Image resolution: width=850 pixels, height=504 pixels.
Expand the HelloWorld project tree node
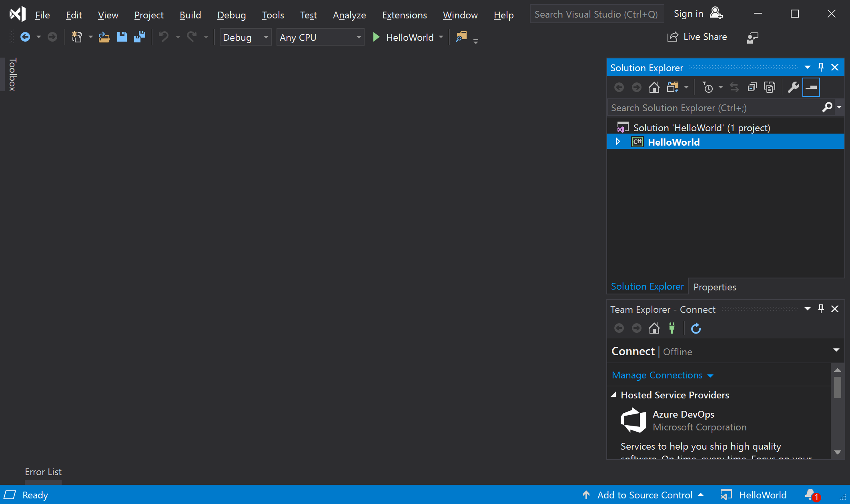[x=618, y=142]
